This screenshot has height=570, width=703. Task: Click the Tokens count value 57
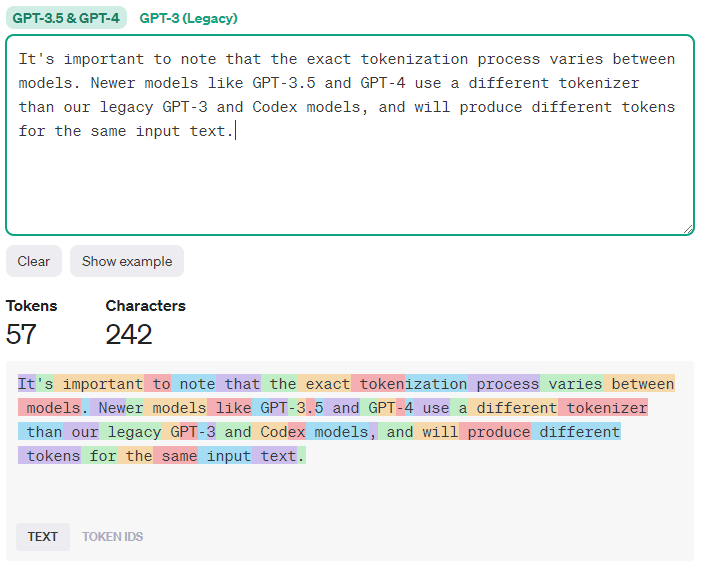tap(21, 334)
